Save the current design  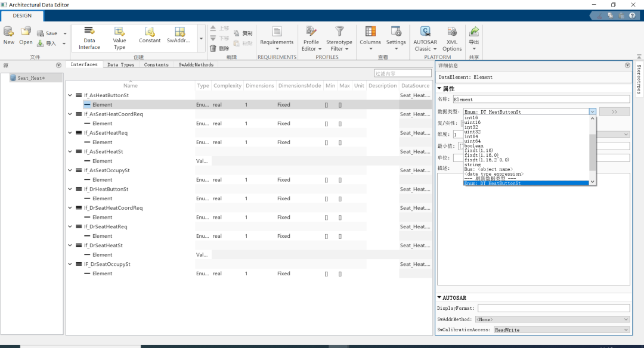[x=47, y=33]
